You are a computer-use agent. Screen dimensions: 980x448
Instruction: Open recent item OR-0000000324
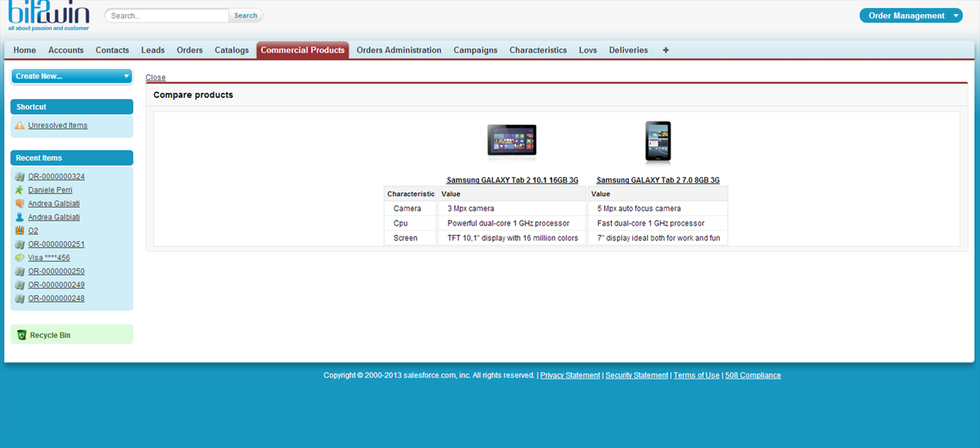tap(56, 177)
